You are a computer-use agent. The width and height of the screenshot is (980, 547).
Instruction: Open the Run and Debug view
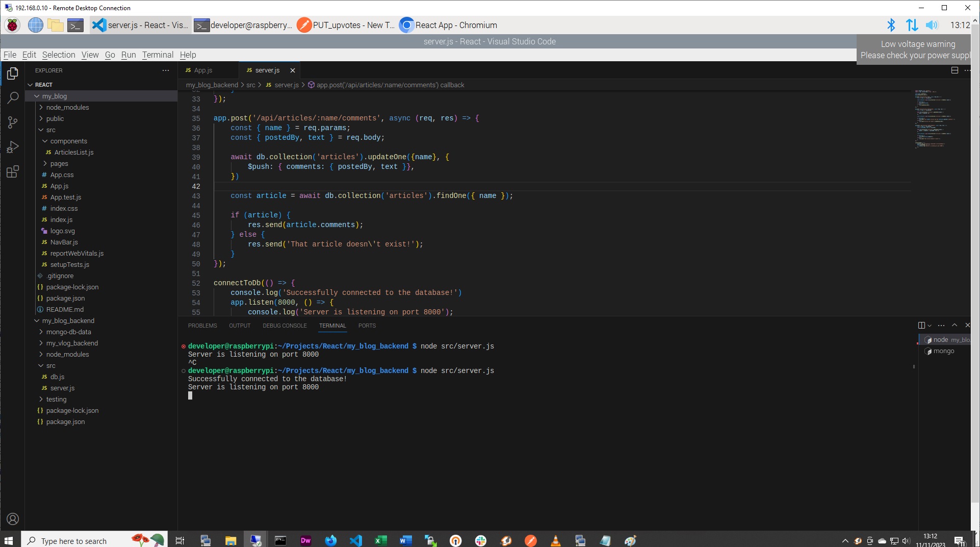tap(13, 147)
